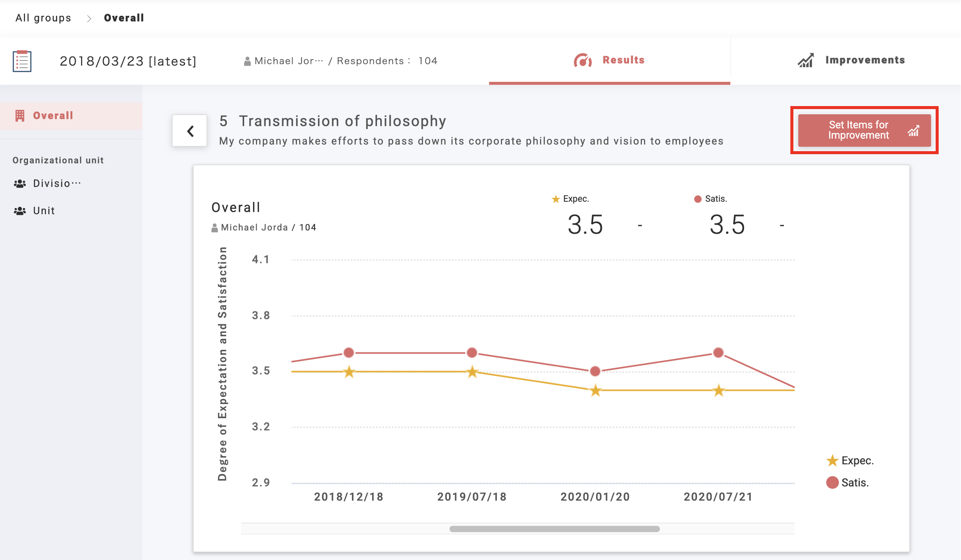Click the chart's horizontal scrollbar thumb
The width and height of the screenshot is (961, 560).
point(554,529)
